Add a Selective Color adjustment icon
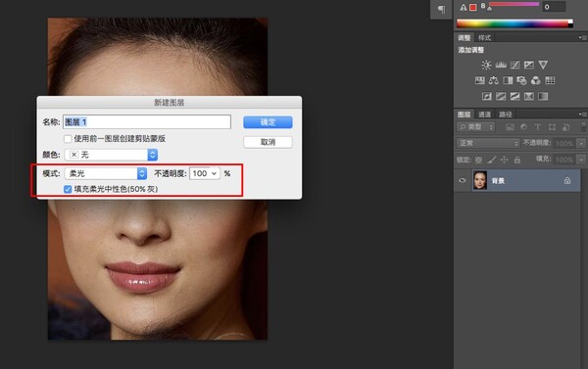The image size is (588, 369). (x=529, y=97)
